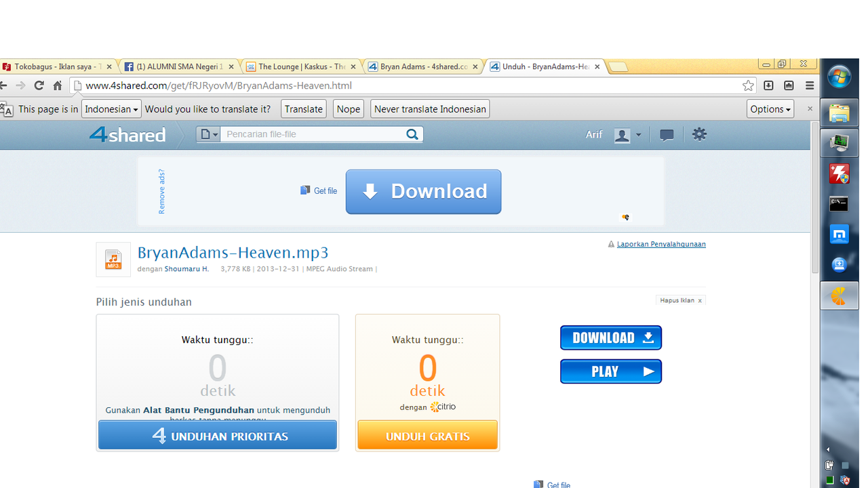The width and height of the screenshot is (868, 488).
Task: Expand the file type search filter dropdown
Action: (x=209, y=134)
